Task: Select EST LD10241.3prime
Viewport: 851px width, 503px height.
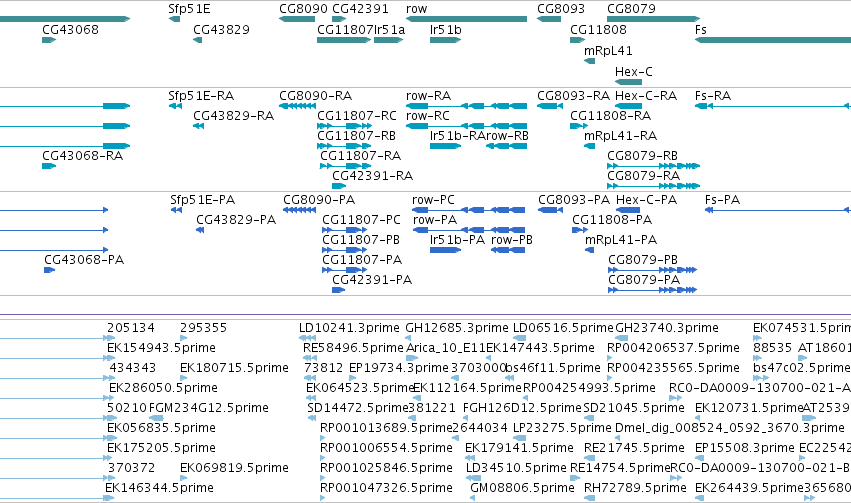Action: [349, 328]
